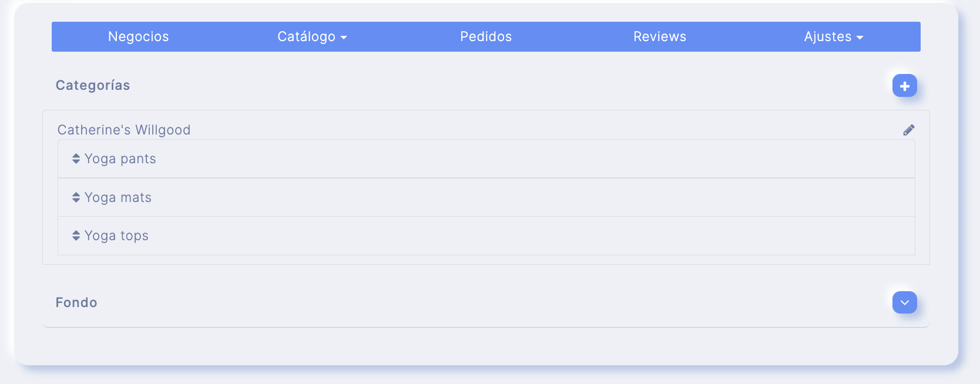Click the Catherine's Willgood business name
980x384 pixels.
[124, 130]
